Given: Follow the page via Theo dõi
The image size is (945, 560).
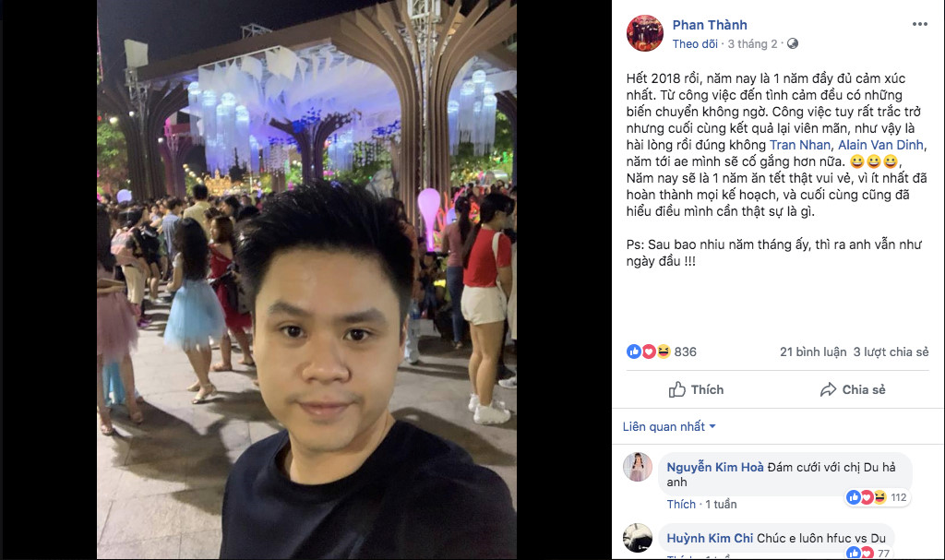Looking at the screenshot, I should point(695,44).
